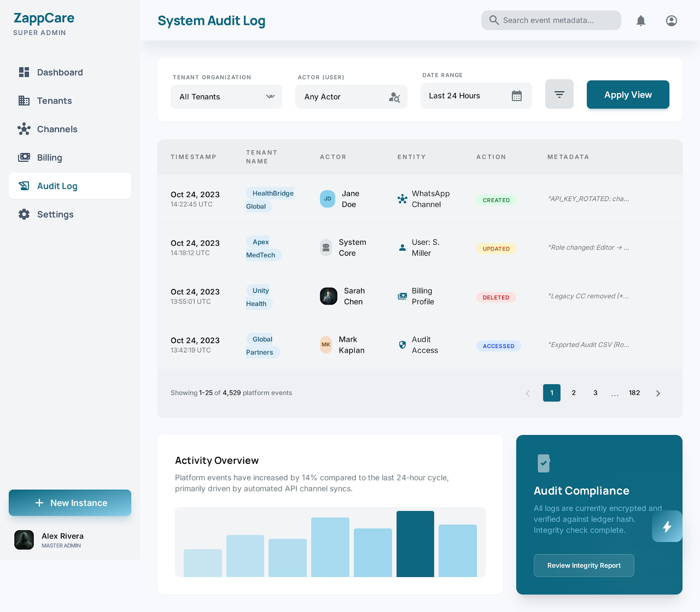Click the filter options icon button

(559, 94)
